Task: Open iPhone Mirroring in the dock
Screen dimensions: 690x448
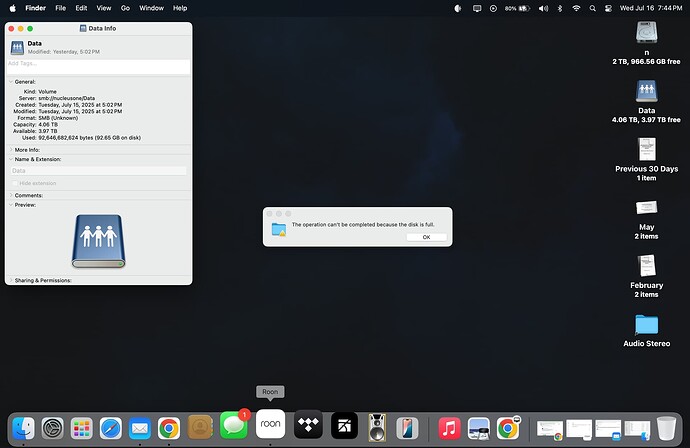Action: [x=407, y=428]
